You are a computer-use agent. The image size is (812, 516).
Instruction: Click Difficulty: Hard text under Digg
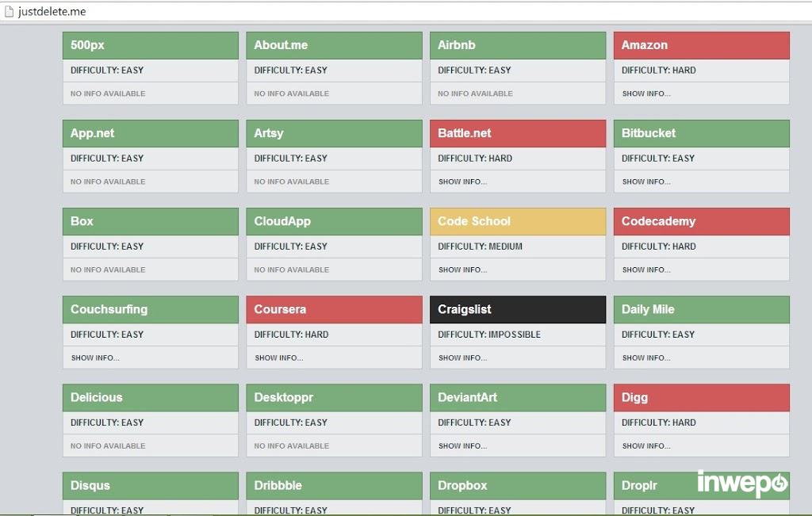click(659, 422)
